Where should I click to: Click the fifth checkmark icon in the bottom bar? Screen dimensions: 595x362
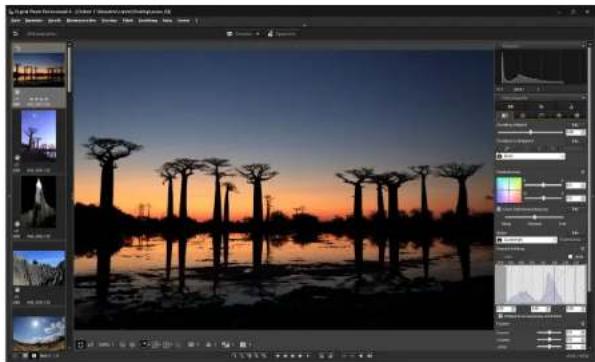[x=264, y=356]
